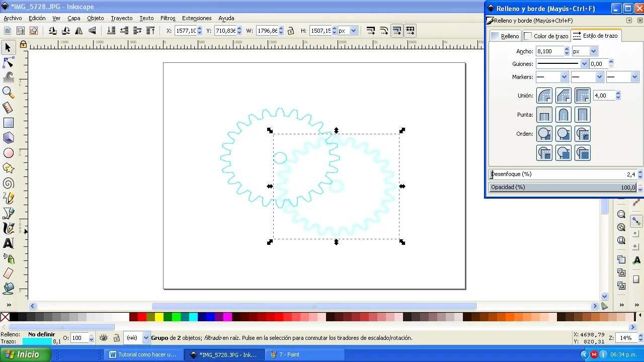Click cyan stroke color indicator

coord(37,341)
